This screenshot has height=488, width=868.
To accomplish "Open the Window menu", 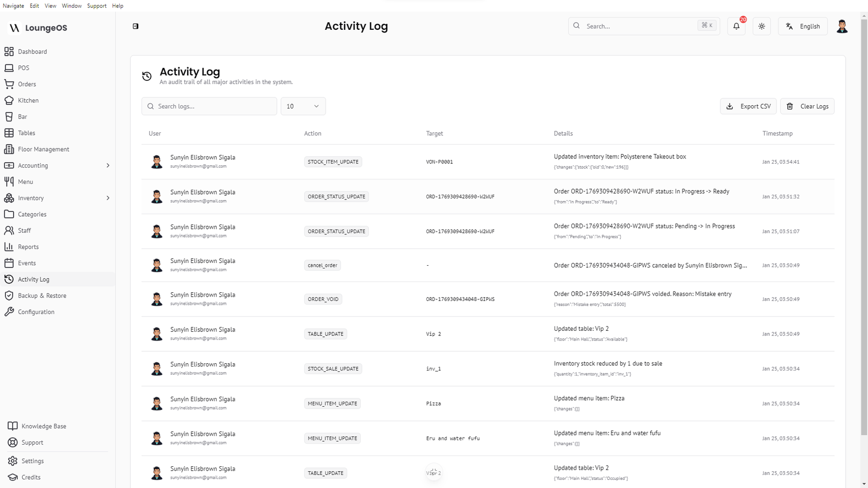I will 72,6.
